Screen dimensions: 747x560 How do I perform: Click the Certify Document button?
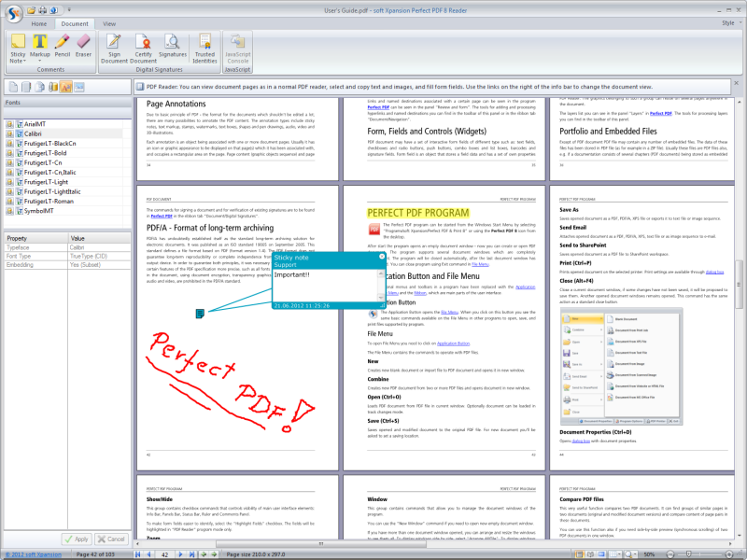143,49
